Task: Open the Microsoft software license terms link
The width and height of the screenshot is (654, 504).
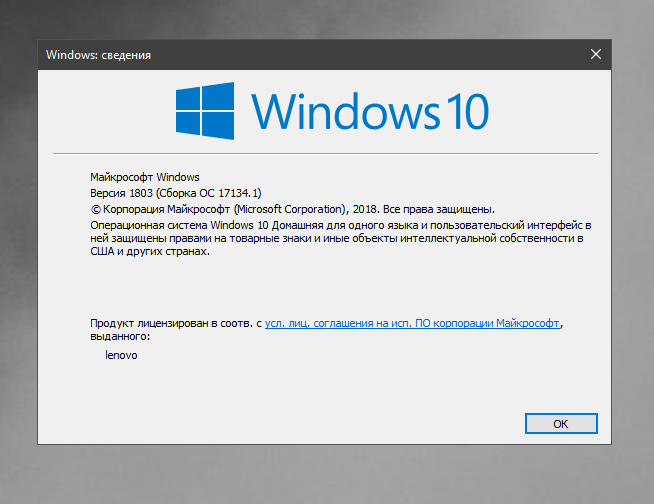Action: (412, 323)
